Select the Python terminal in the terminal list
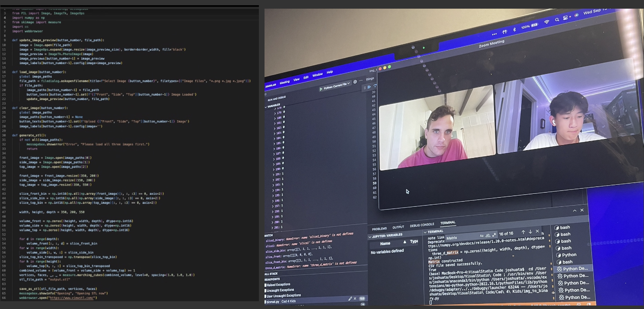The height and width of the screenshot is (309, 644). tap(569, 255)
